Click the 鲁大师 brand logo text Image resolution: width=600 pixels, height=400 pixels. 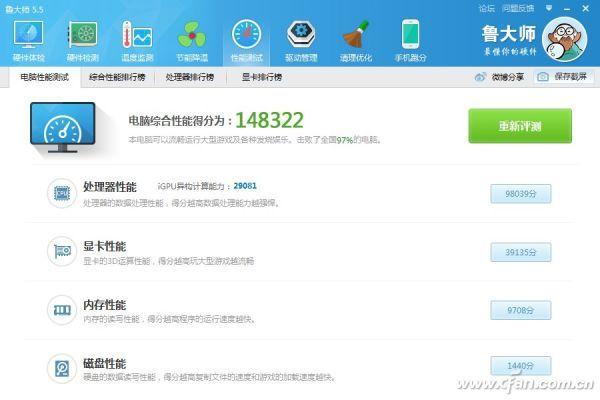pyautogui.click(x=509, y=34)
